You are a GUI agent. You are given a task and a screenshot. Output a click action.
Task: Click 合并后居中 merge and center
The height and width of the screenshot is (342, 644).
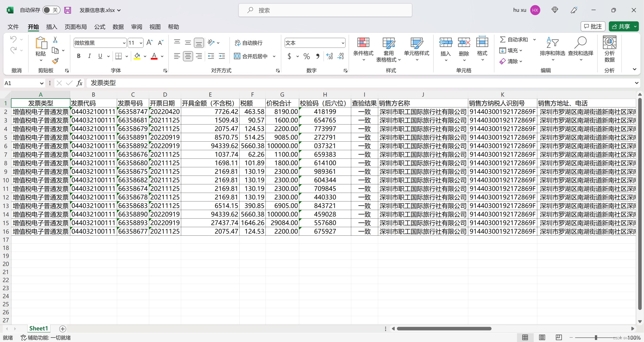click(x=251, y=56)
